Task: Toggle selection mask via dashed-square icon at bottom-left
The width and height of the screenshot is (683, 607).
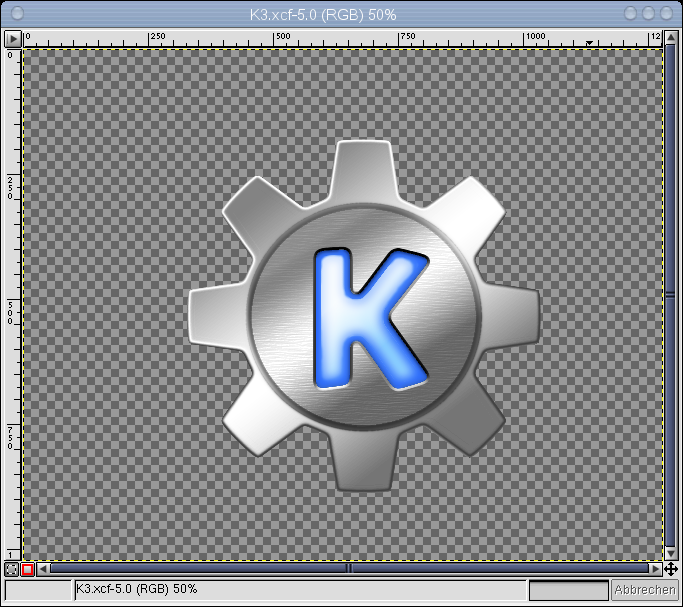Action: tap(12, 569)
